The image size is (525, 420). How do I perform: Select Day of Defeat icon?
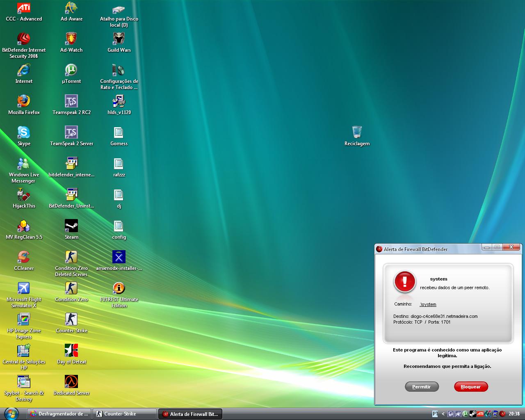(x=71, y=355)
